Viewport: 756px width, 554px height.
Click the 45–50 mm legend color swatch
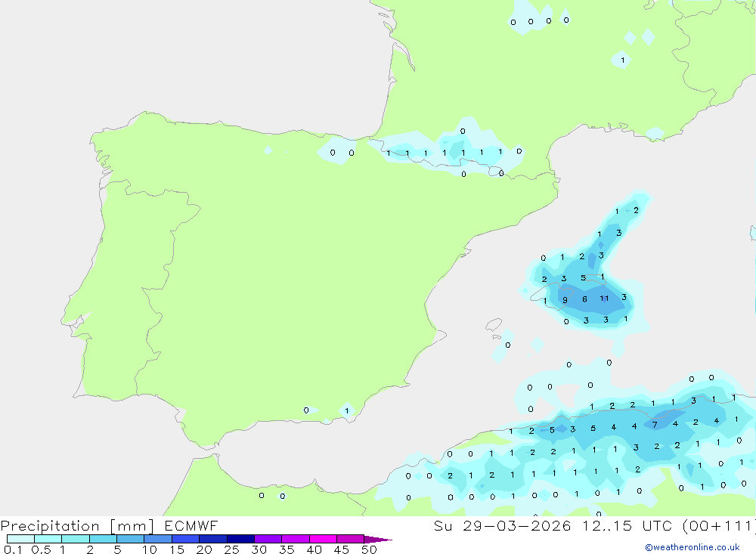click(x=350, y=539)
